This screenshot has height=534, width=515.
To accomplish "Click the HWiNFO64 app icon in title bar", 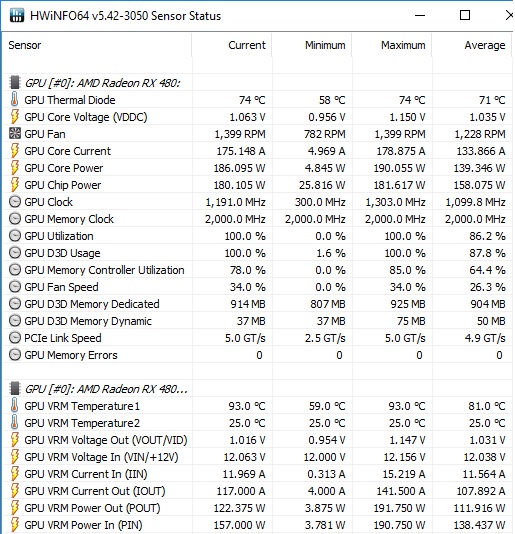I will [17, 15].
